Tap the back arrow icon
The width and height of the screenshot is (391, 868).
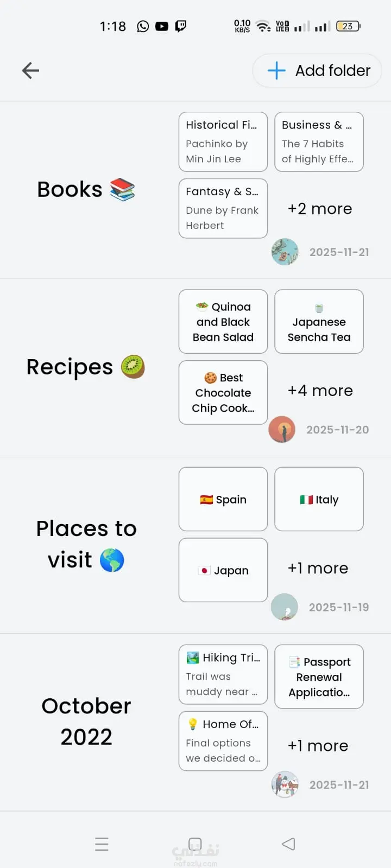[x=30, y=71]
